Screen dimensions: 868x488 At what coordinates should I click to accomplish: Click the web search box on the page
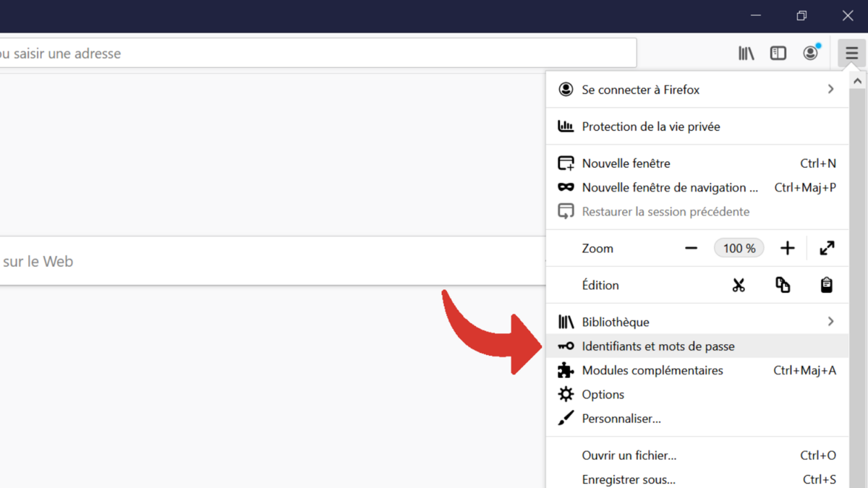pos(272,261)
